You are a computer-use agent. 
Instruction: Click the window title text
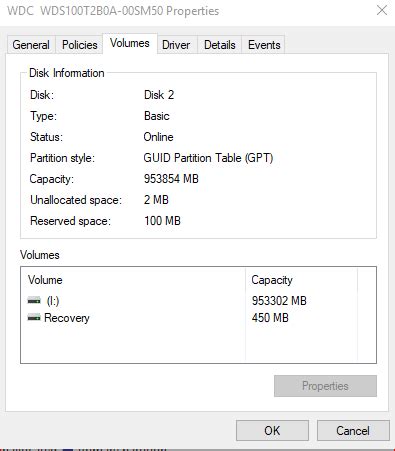(113, 11)
